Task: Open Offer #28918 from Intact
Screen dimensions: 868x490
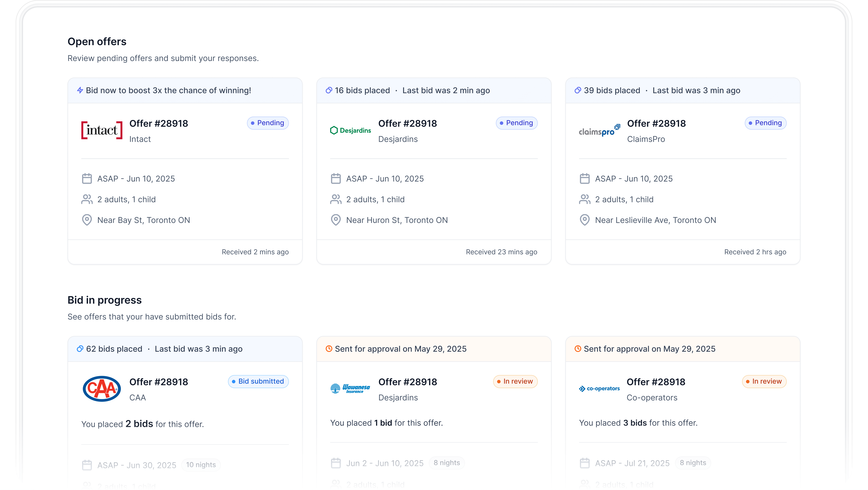Action: coord(159,123)
